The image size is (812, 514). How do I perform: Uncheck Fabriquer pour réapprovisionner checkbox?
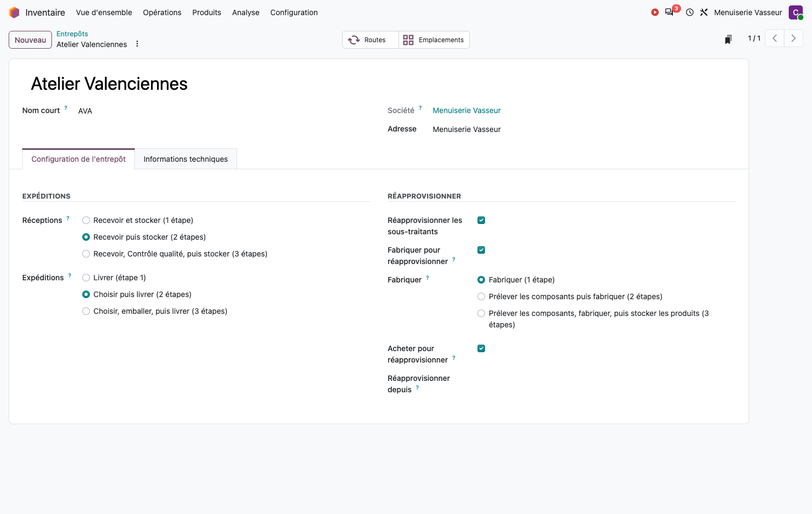[481, 250]
